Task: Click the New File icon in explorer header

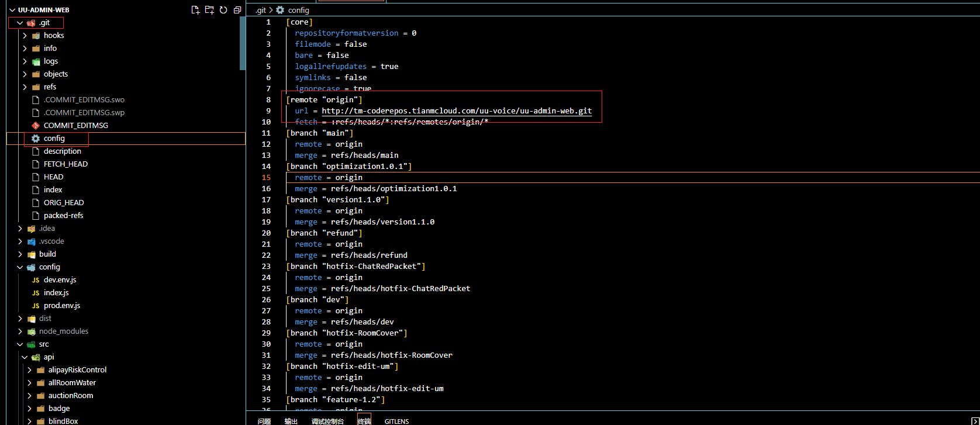Action: [195, 10]
